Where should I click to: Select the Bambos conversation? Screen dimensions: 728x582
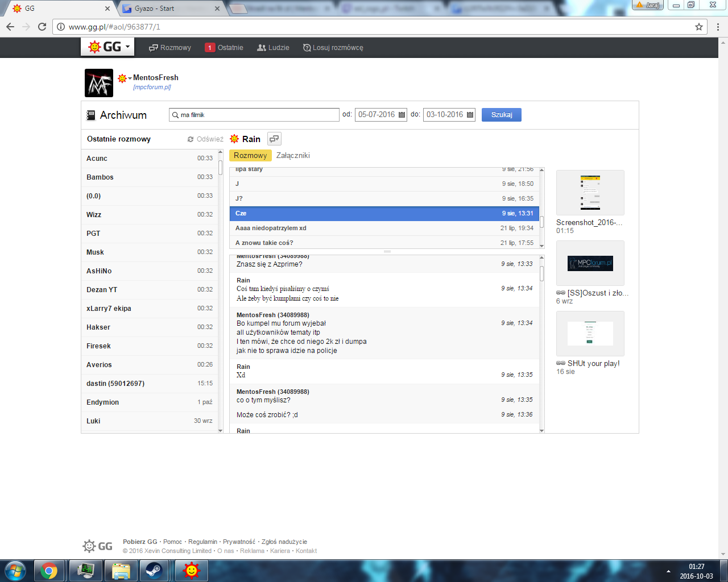coord(150,177)
